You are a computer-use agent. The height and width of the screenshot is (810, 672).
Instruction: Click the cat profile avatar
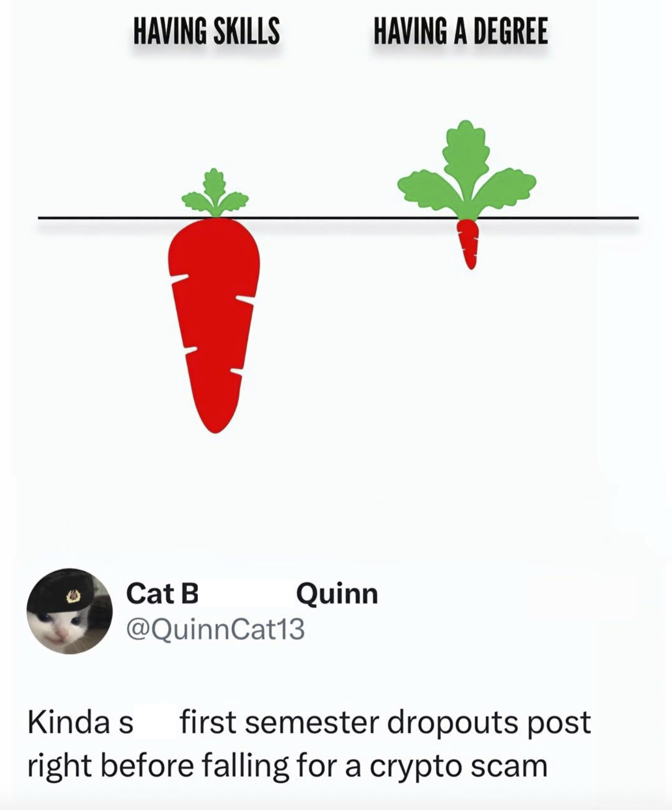[69, 610]
